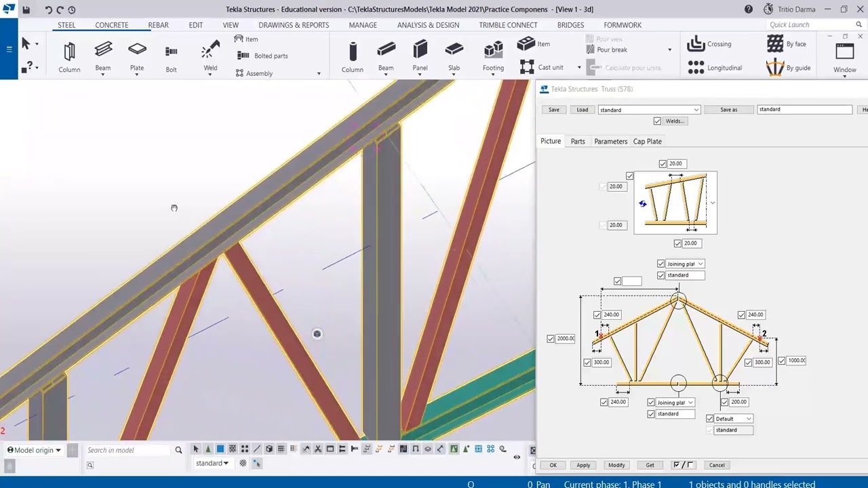The image size is (868, 488).
Task: Click the Cast unit tool
Action: (x=542, y=67)
